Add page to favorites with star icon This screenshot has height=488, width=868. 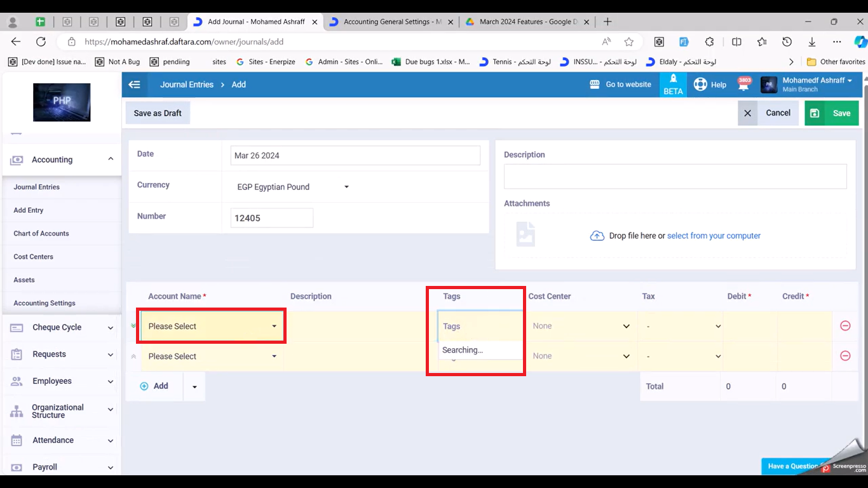[628, 41]
